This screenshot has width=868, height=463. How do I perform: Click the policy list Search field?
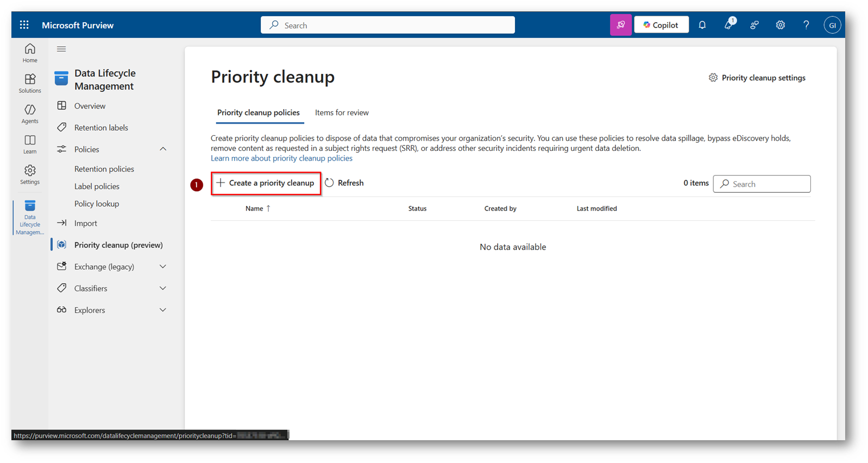[762, 184]
